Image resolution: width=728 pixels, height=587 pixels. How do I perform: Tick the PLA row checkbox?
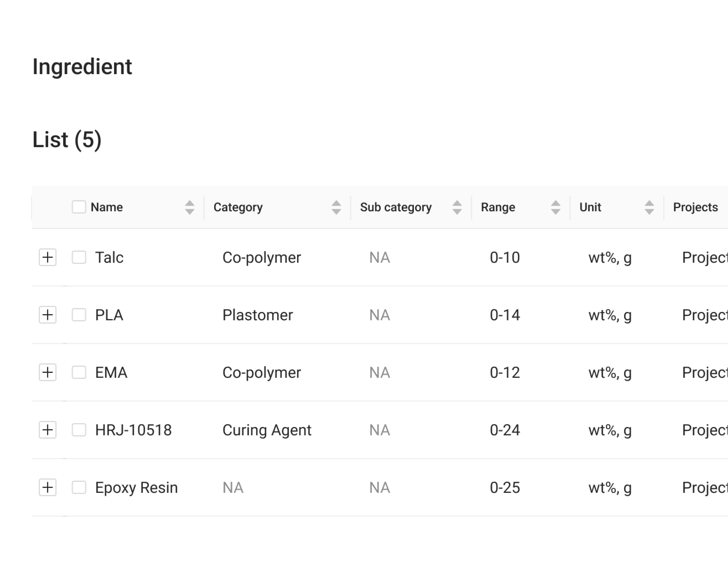click(x=79, y=315)
